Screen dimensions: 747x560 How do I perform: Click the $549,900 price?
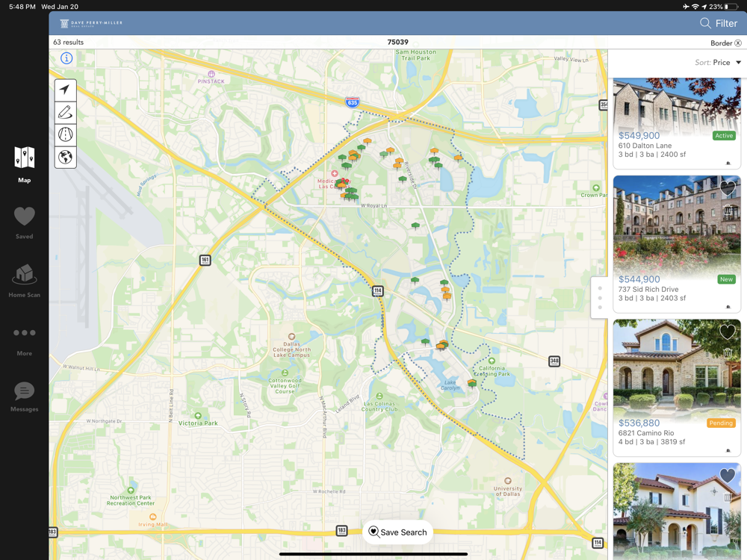pos(639,136)
